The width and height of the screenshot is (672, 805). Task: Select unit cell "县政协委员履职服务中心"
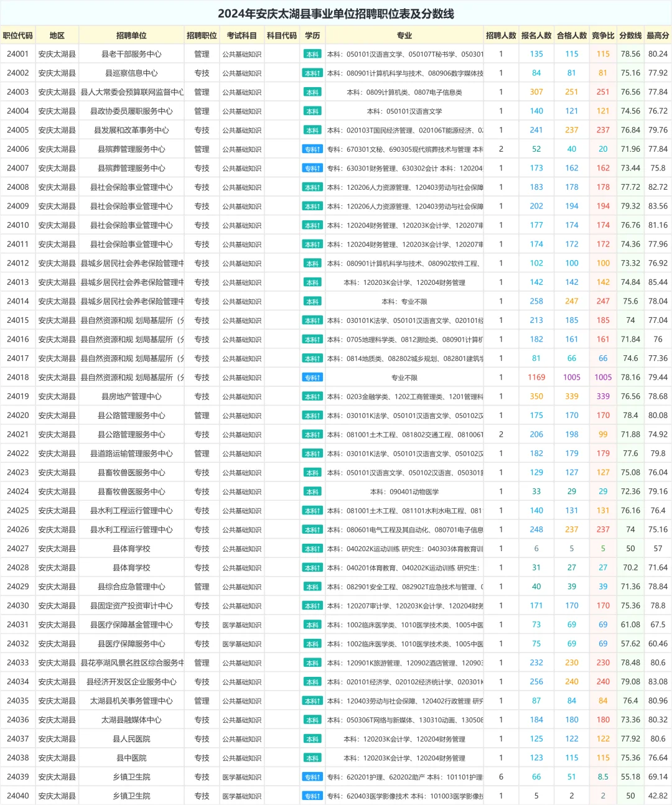point(131,111)
